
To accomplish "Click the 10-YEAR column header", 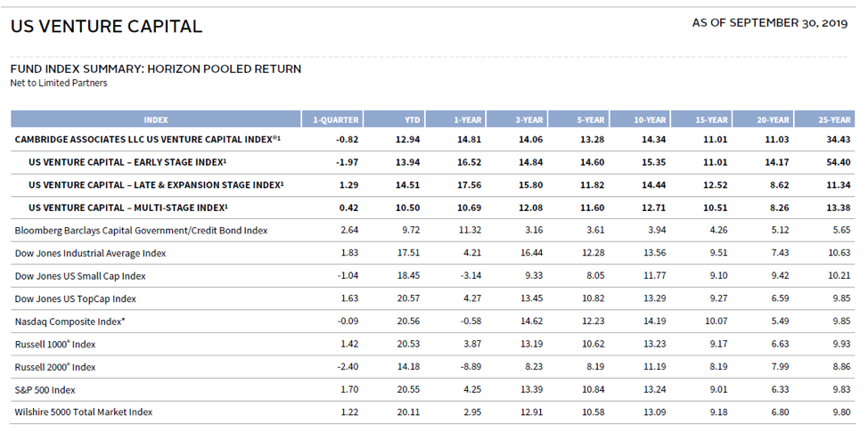I will click(x=639, y=119).
